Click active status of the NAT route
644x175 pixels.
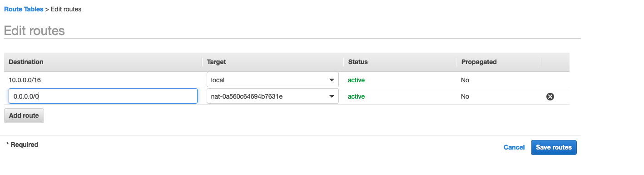[357, 96]
